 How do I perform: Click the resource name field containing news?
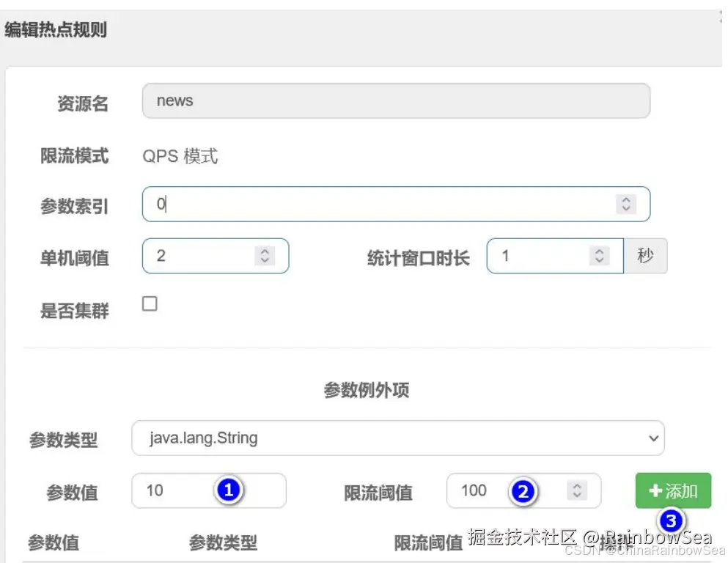click(396, 100)
